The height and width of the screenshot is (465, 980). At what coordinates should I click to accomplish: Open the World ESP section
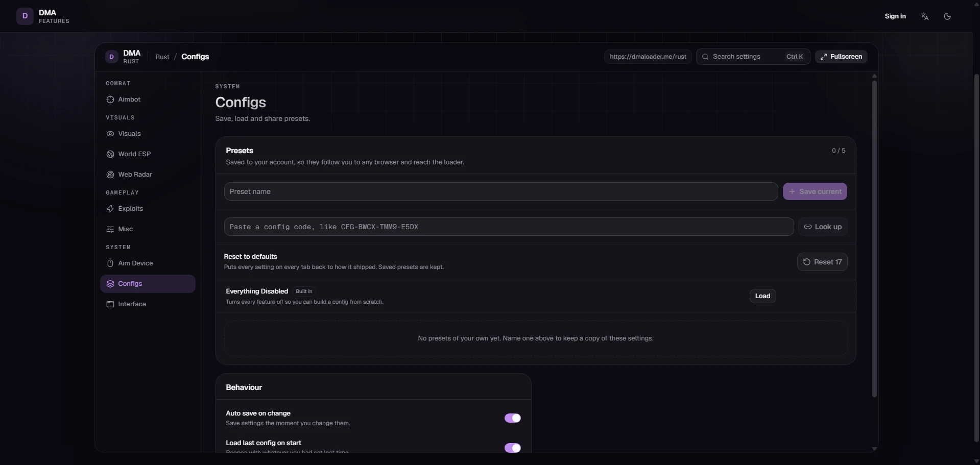[148, 154]
